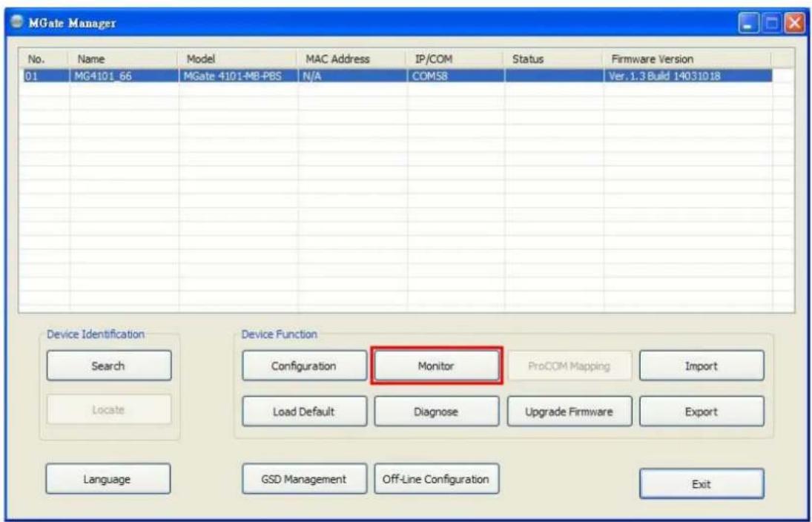The width and height of the screenshot is (812, 522).
Task: Click Upgrade Firmware button
Action: pyautogui.click(x=570, y=412)
